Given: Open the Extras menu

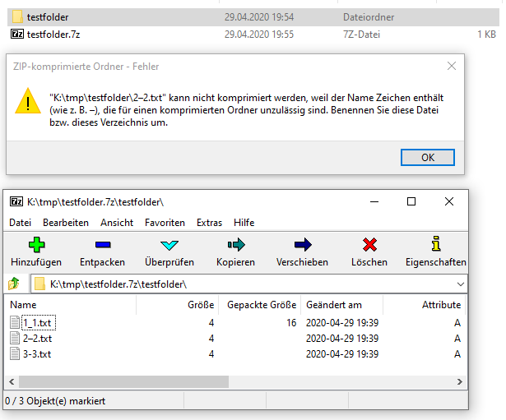Looking at the screenshot, I should [x=210, y=223].
